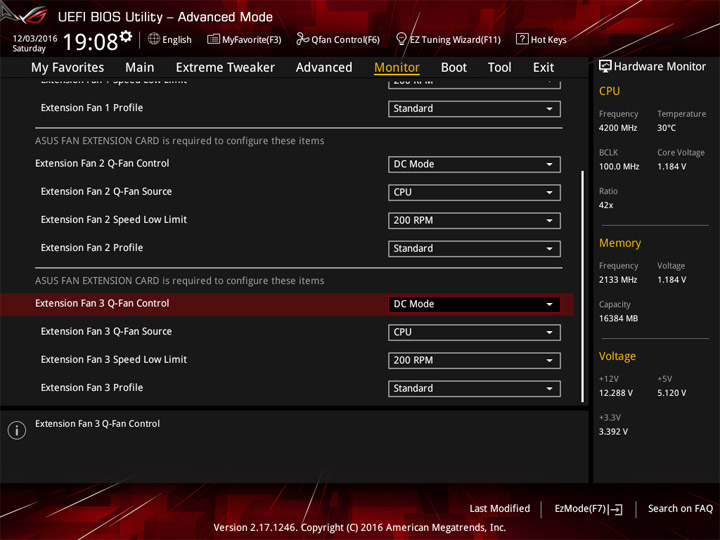Click the 100.0 MHz BCLK value
Image resolution: width=720 pixels, height=540 pixels.
coord(619,166)
